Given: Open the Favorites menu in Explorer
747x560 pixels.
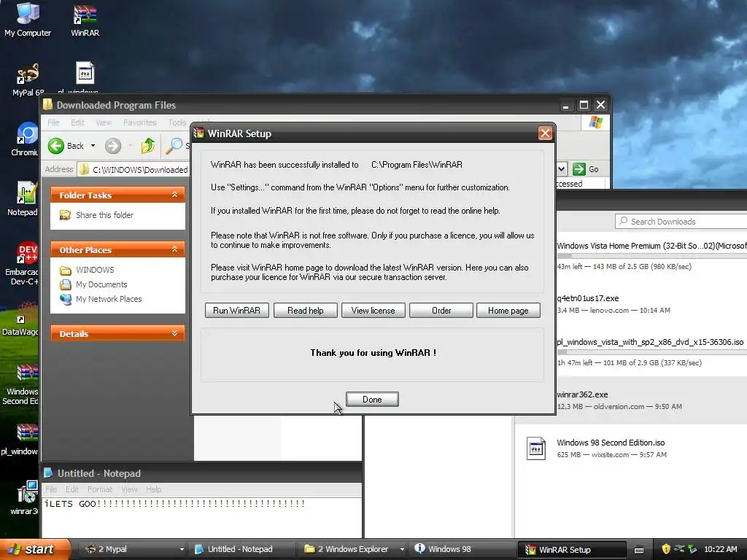Looking at the screenshot, I should click(x=139, y=122).
